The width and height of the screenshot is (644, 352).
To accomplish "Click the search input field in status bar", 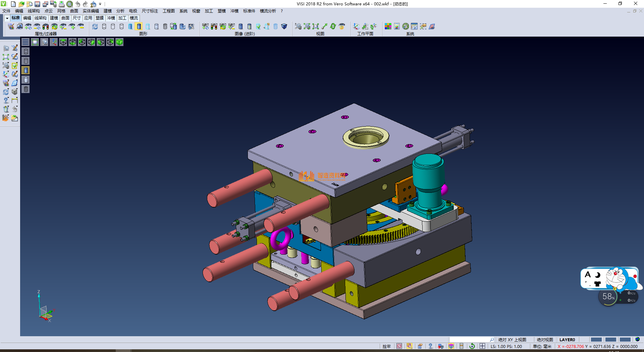I will (470, 340).
